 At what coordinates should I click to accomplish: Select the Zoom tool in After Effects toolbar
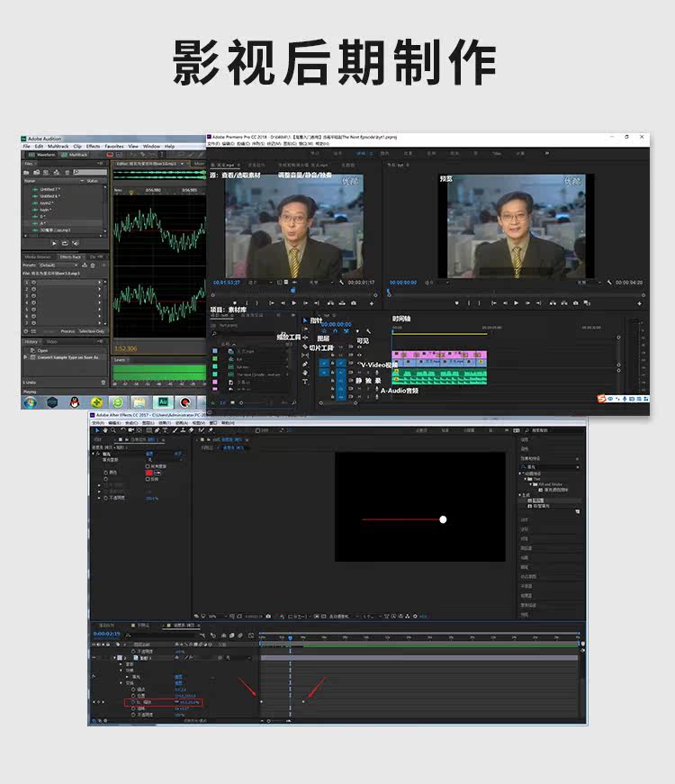pyautogui.click(x=113, y=430)
